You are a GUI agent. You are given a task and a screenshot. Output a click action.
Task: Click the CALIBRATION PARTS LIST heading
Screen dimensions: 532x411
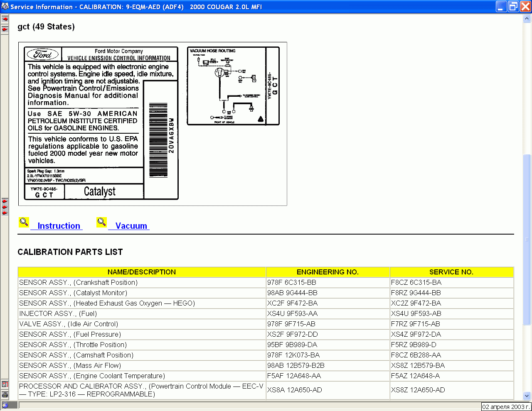tap(70, 252)
